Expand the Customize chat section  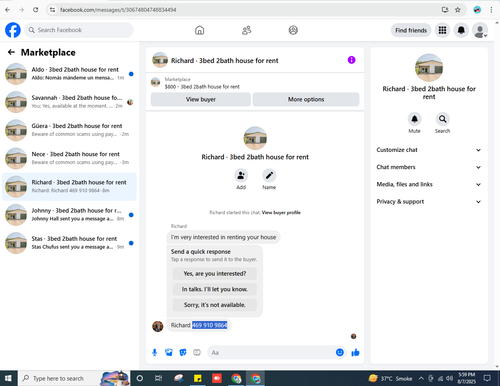point(429,150)
